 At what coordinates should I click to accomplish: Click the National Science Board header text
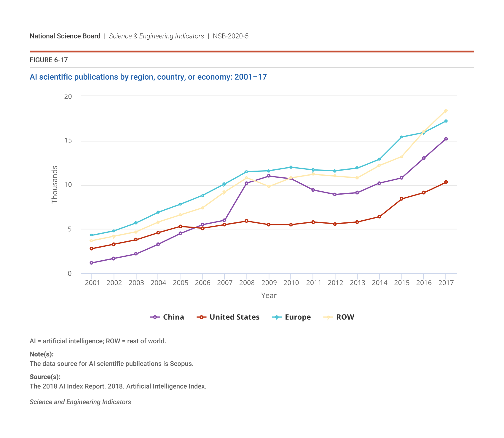[x=65, y=36]
